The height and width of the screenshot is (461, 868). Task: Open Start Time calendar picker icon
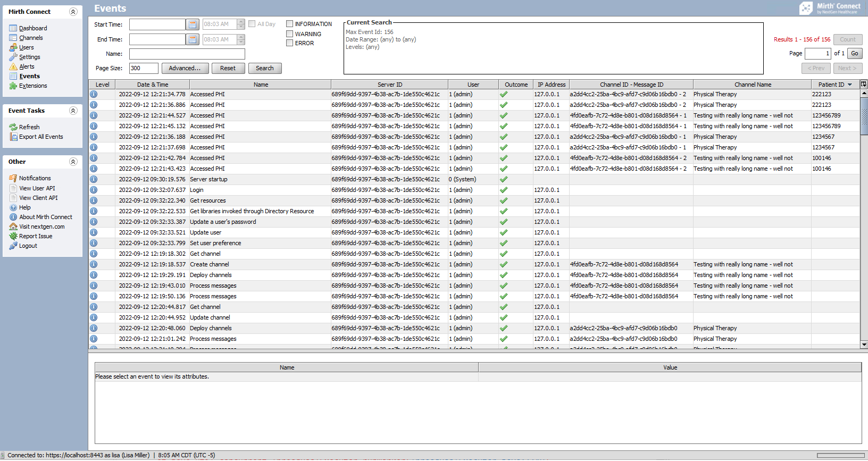tap(193, 24)
